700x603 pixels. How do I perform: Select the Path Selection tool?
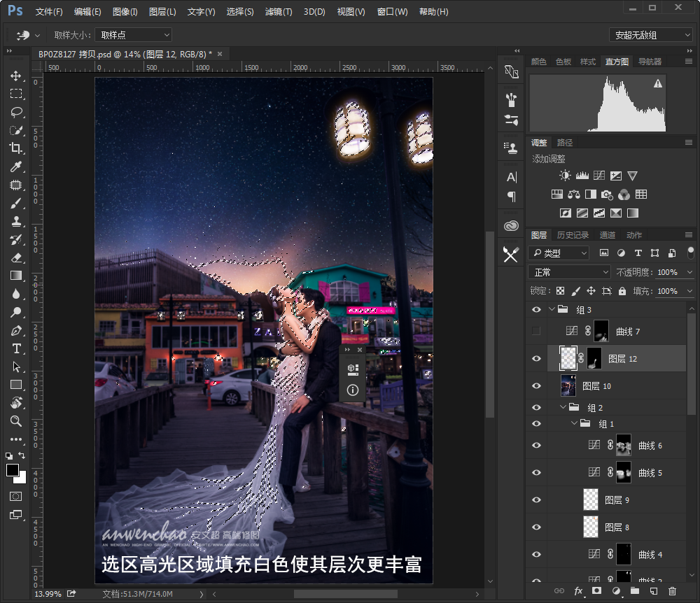(16, 367)
